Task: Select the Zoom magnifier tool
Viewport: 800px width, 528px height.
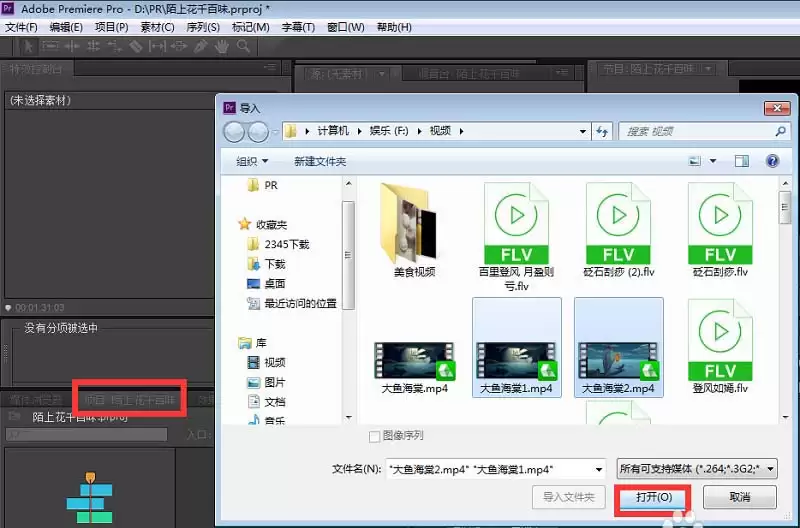Action: point(243,46)
